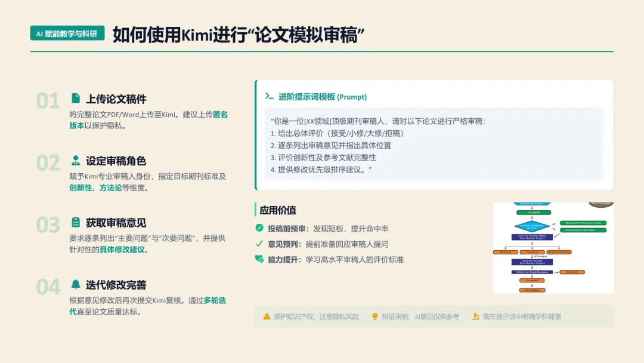Open the peer review flowchart thumbnail
Screen dimensions: 644x363
tap(553, 248)
